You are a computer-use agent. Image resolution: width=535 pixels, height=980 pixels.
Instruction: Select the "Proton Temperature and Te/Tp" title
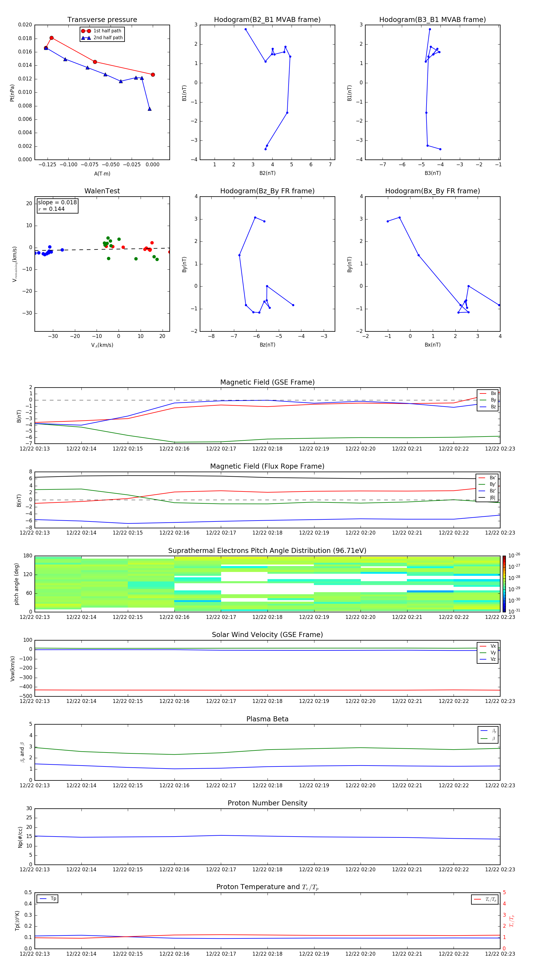tap(267, 887)
